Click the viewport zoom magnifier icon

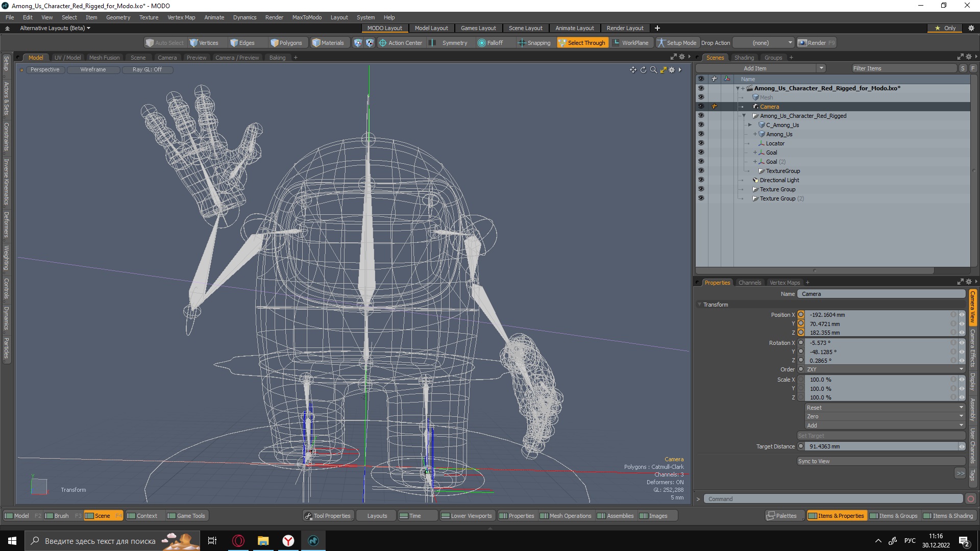[653, 70]
